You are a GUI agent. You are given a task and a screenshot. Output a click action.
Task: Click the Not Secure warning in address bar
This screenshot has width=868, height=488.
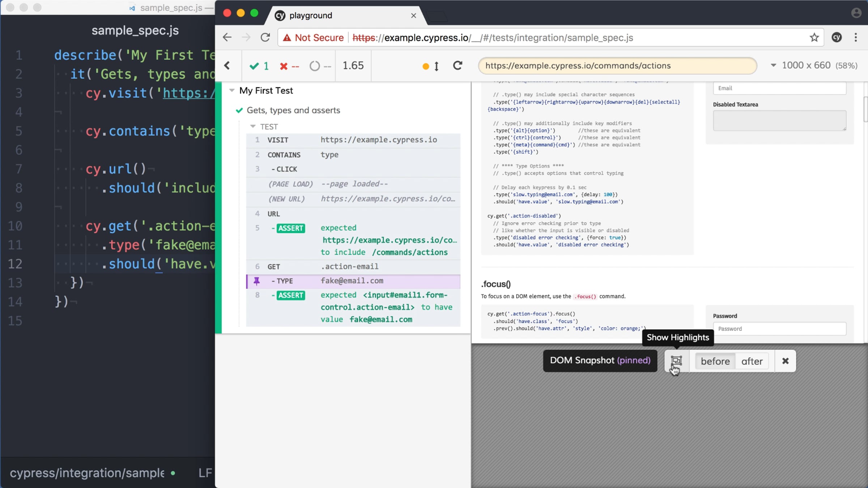coord(314,38)
